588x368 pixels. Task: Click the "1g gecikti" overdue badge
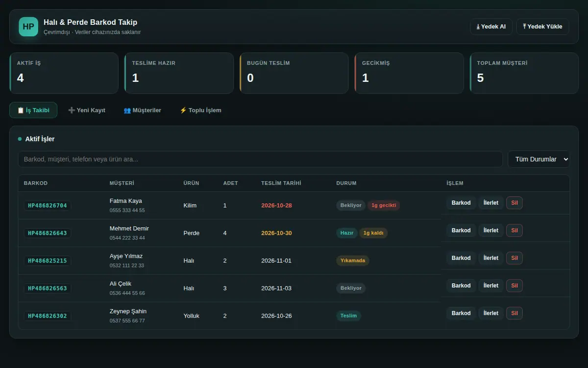(x=384, y=206)
